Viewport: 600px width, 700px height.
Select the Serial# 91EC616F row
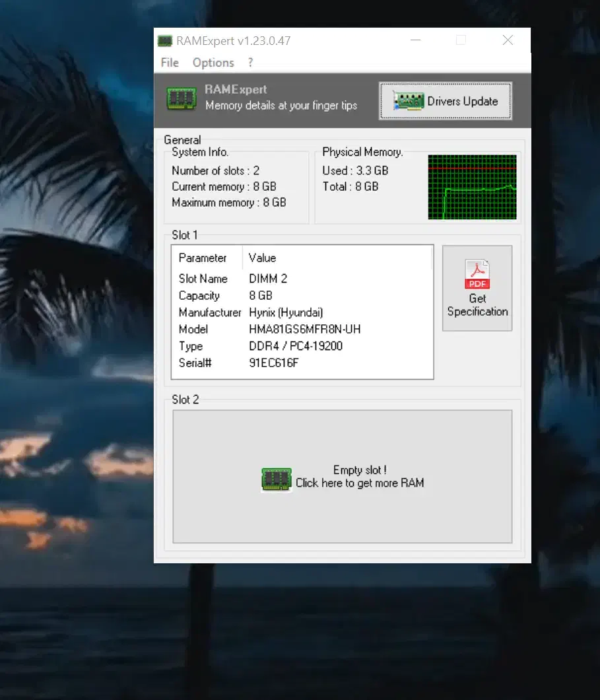(x=274, y=363)
